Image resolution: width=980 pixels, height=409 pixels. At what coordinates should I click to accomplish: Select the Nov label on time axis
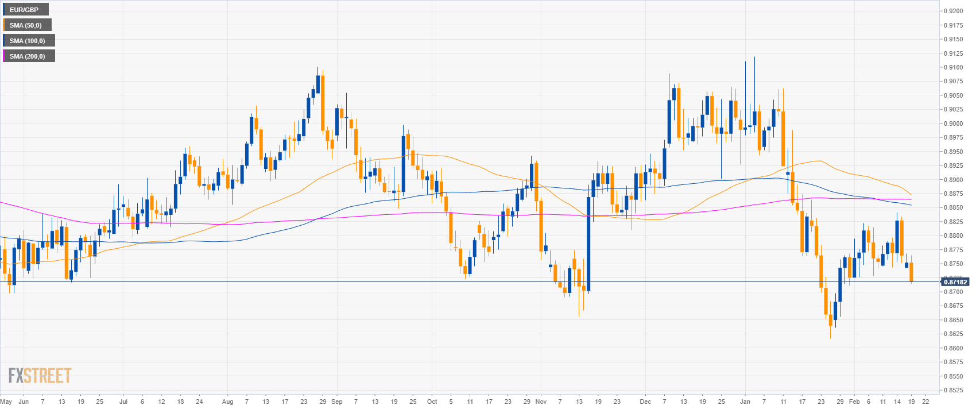coord(541,402)
